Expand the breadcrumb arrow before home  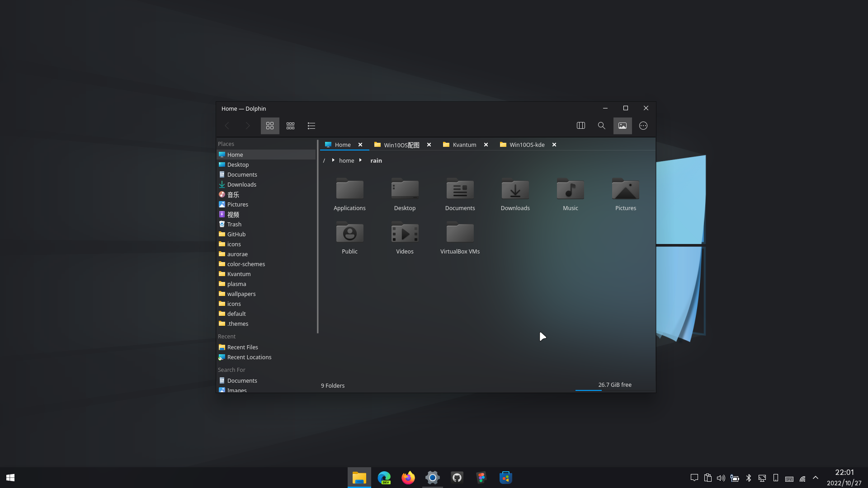[333, 160]
